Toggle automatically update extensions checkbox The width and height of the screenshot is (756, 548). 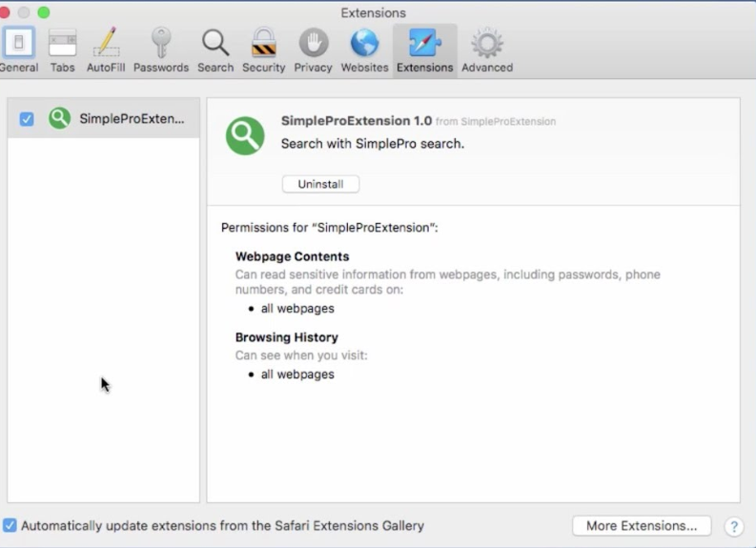point(10,525)
